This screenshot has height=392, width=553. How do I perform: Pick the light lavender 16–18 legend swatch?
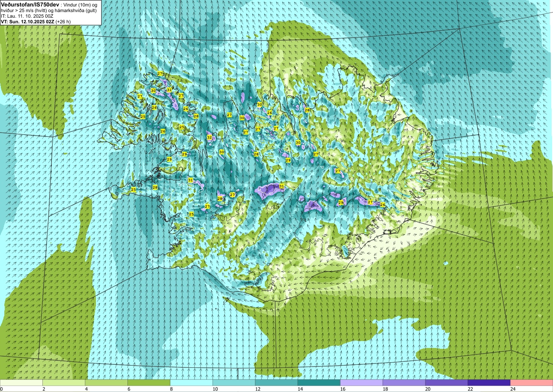[x=362, y=383]
